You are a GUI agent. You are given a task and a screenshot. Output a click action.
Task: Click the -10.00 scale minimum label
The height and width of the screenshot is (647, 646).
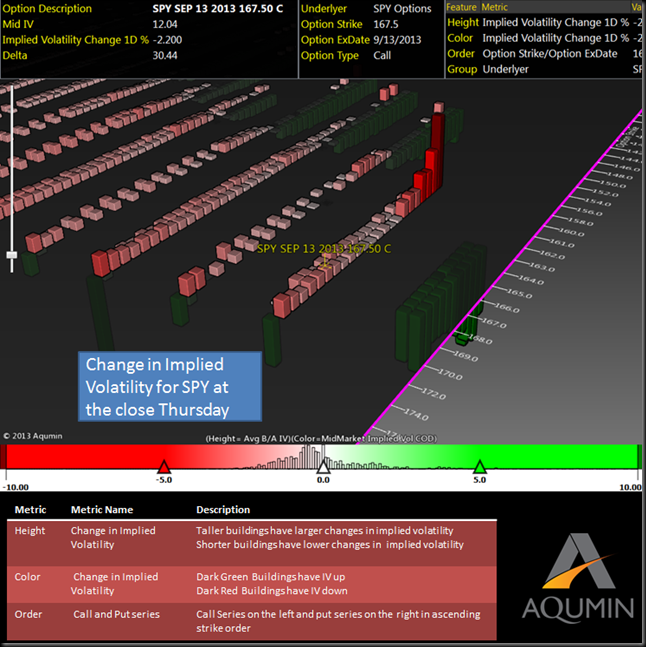click(16, 487)
